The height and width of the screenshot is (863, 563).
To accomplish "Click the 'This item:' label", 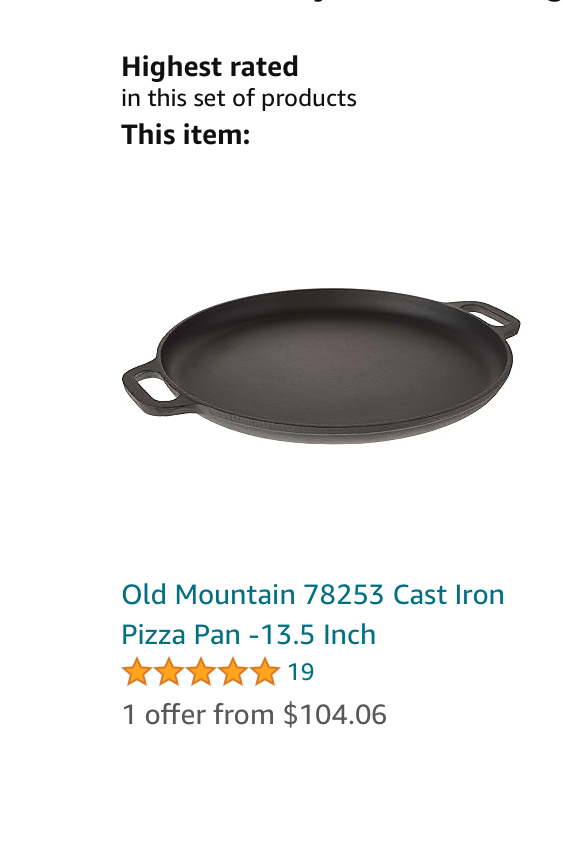I will coord(186,134).
